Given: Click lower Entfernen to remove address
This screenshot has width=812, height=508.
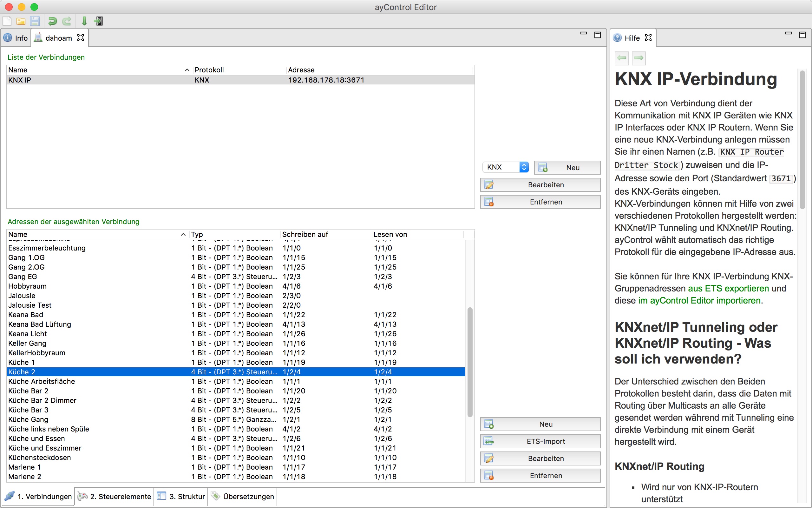Looking at the screenshot, I should pos(540,475).
